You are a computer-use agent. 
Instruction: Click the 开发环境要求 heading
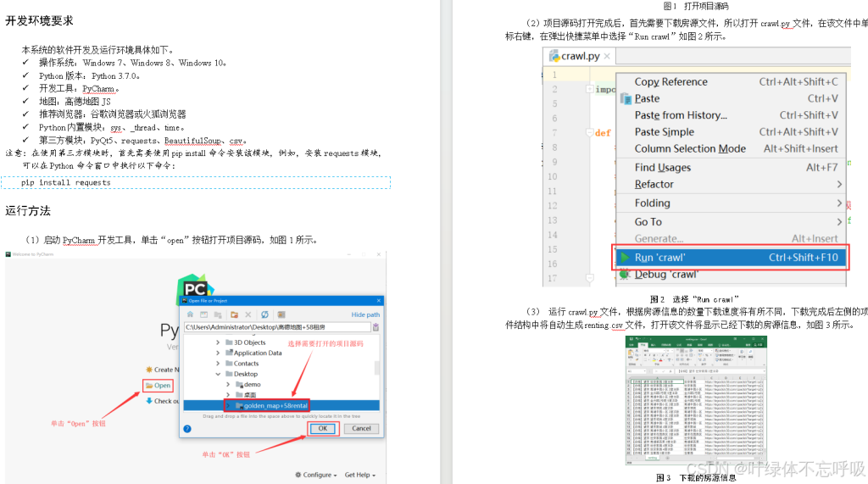39,21
